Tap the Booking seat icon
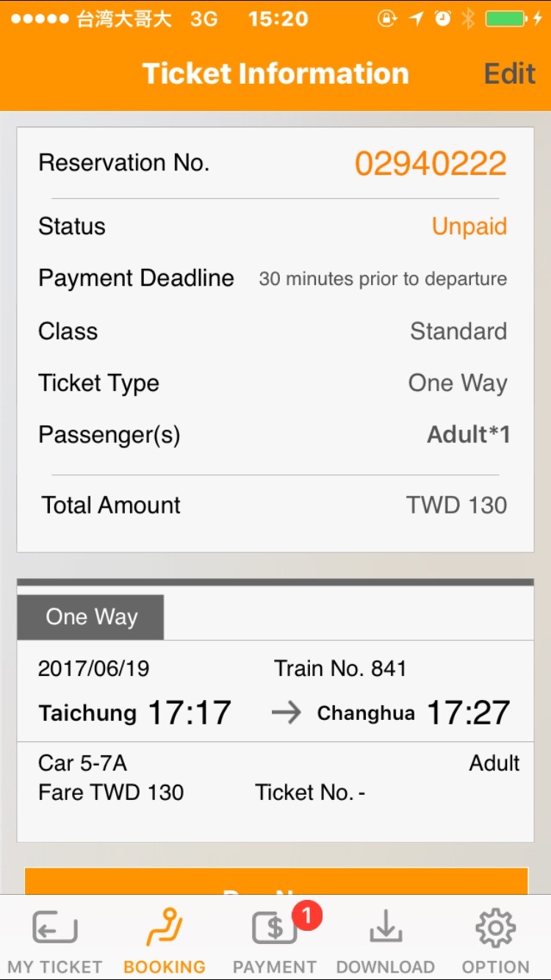This screenshot has width=551, height=980. 165,928
